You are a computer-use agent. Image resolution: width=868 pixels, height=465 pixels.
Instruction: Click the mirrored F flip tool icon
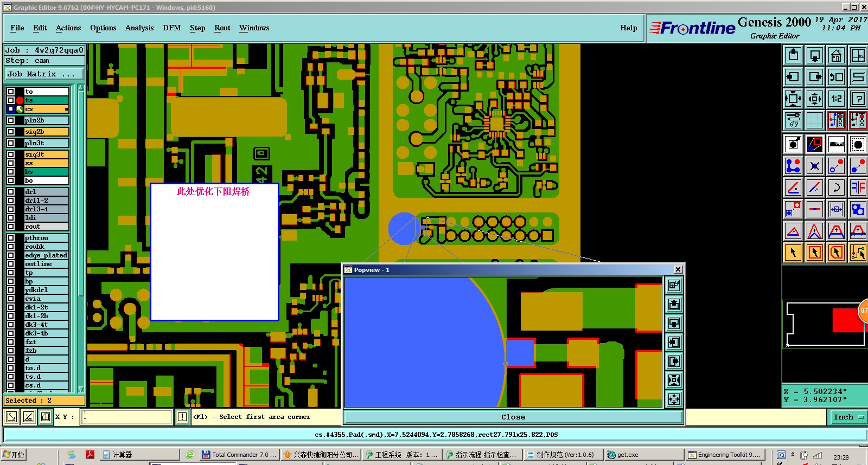858,188
